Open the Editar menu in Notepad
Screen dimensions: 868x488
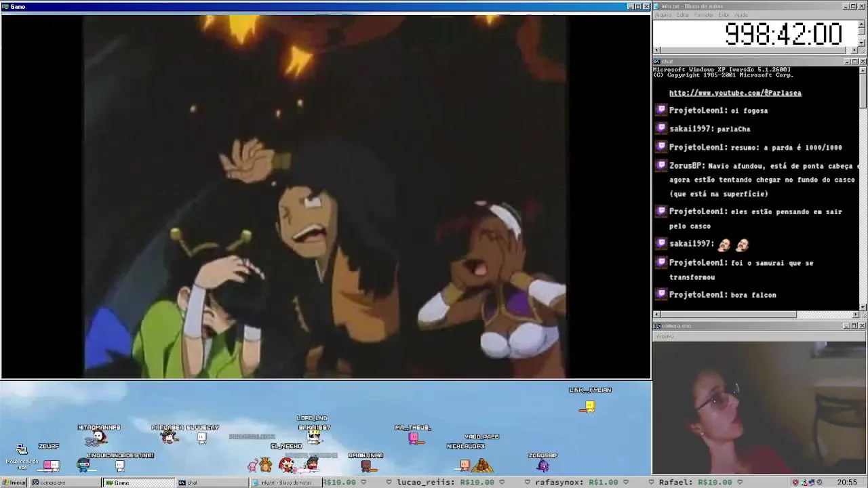click(x=682, y=15)
